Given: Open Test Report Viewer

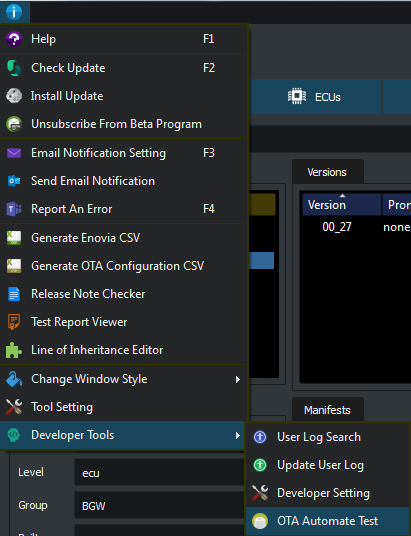Looking at the screenshot, I should (123, 322).
